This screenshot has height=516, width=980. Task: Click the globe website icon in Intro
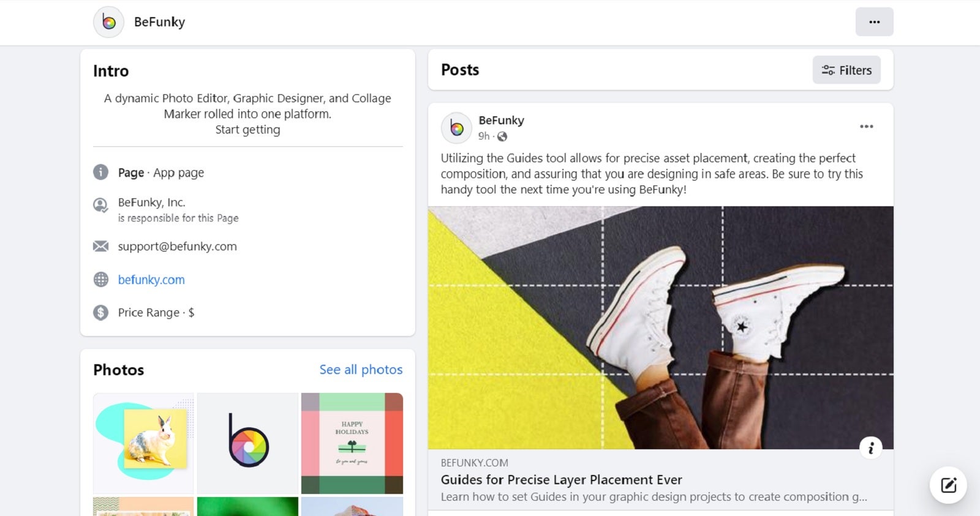pyautogui.click(x=100, y=279)
